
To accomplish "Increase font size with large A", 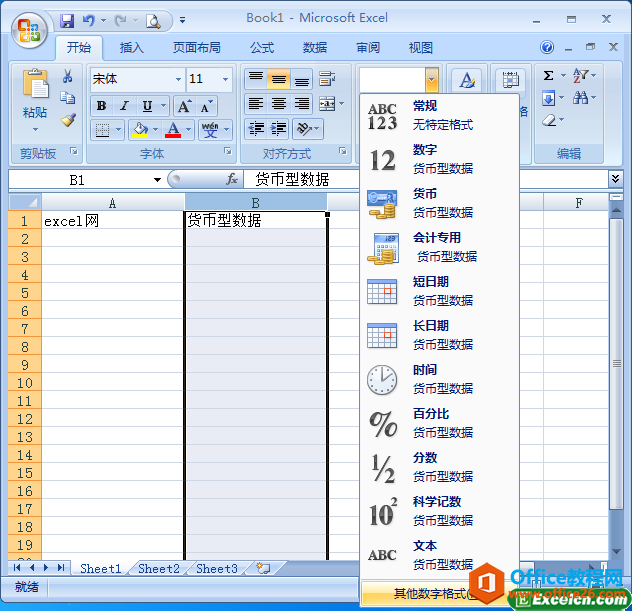I will pos(185,106).
